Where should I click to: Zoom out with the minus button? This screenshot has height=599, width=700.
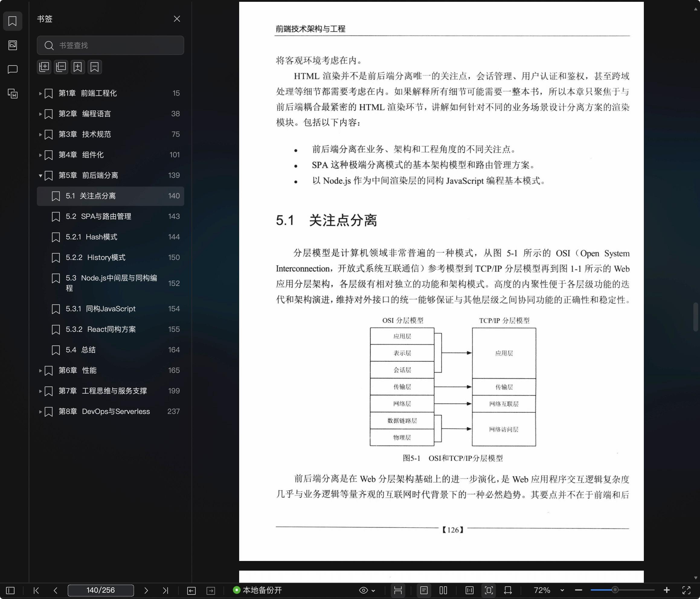point(578,590)
